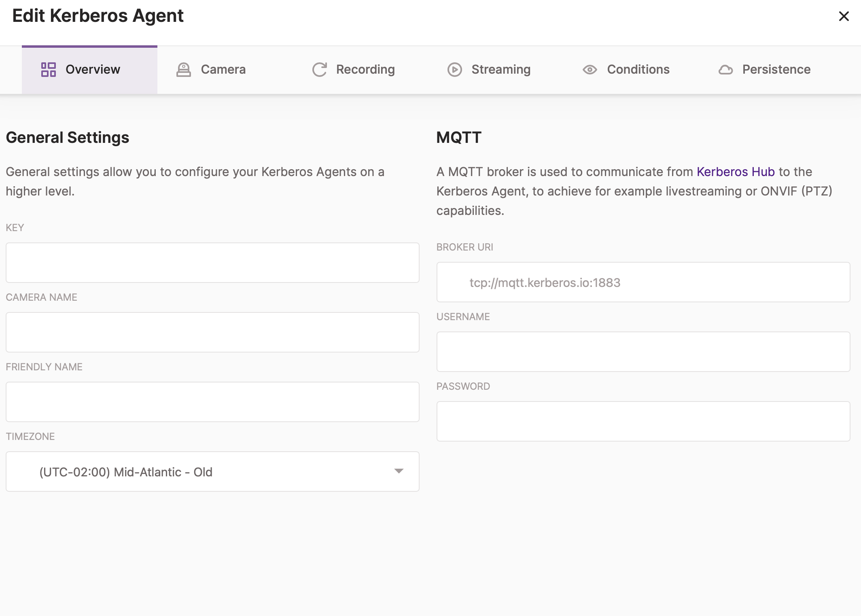Click the Friendly Name text box
The width and height of the screenshot is (861, 616).
(212, 402)
